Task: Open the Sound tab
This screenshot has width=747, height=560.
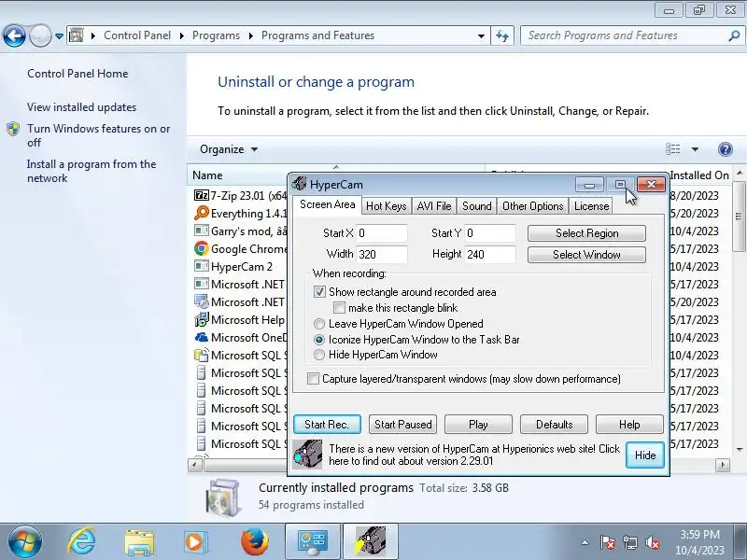Action: point(477,206)
